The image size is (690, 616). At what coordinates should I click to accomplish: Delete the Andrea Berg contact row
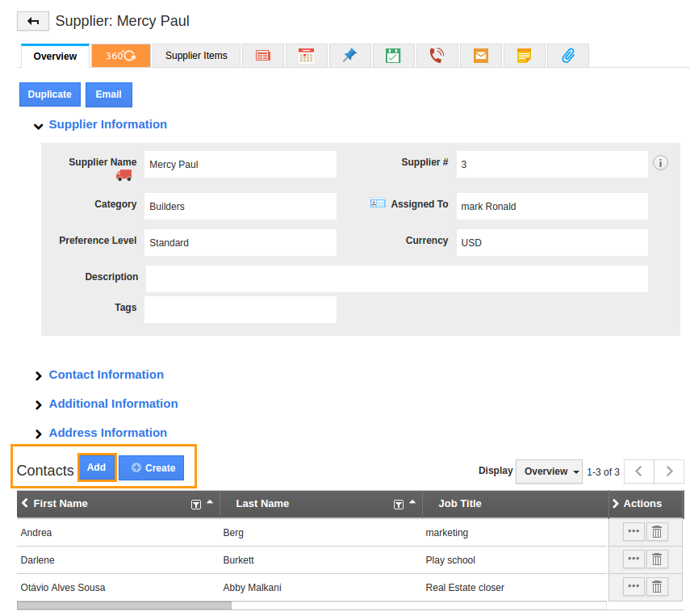pos(657,532)
